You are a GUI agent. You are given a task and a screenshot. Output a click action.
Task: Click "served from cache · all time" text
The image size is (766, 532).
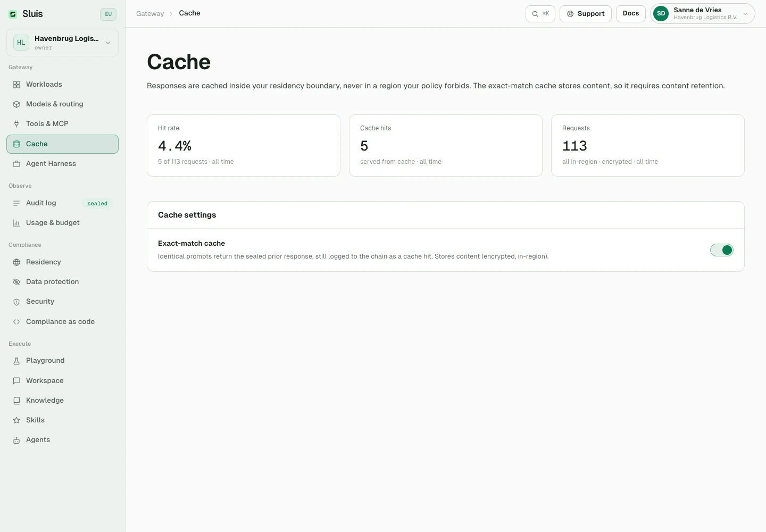(401, 162)
